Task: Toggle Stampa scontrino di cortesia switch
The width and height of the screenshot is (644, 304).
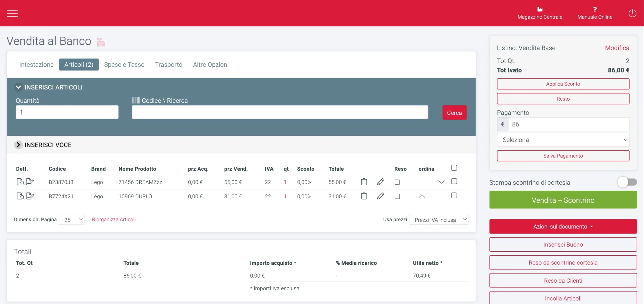Action: [627, 182]
